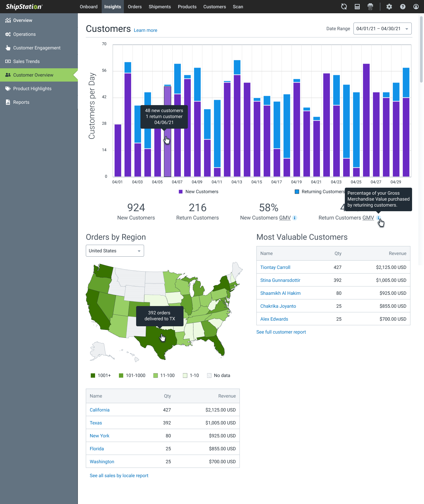424x504 pixels.
Task: Click the 1001+ dark green legend swatch
Action: coord(93,375)
